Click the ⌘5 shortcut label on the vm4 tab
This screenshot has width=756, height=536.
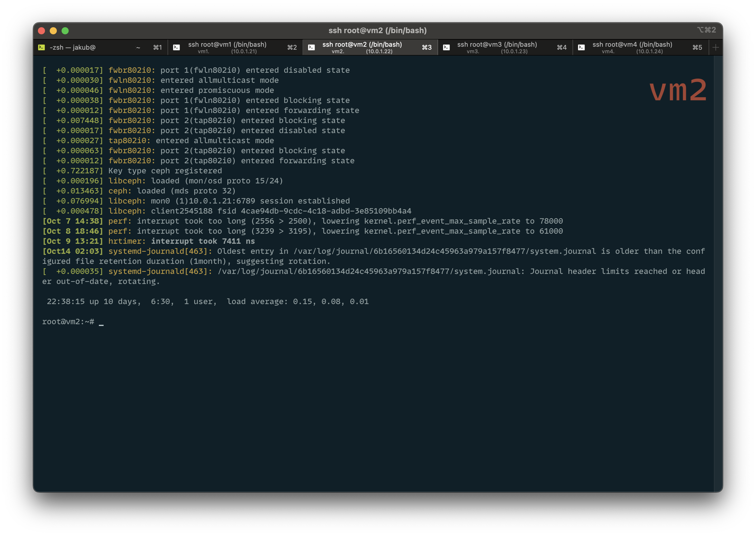(697, 47)
